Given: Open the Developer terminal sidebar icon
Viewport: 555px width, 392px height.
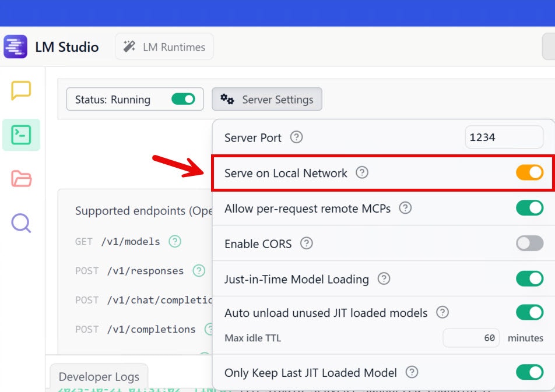Looking at the screenshot, I should click(21, 135).
